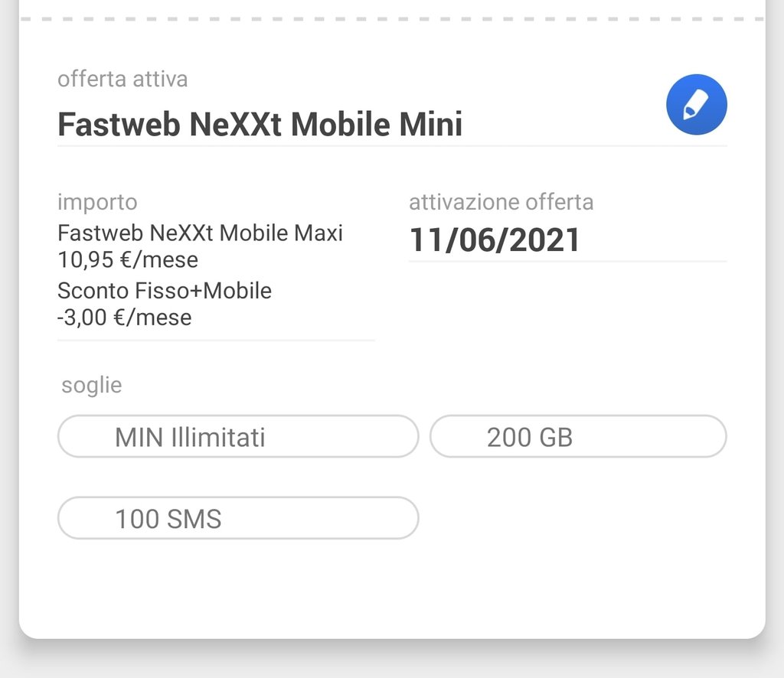Select the -3,00 €/mese discount amount
The height and width of the screenshot is (678, 784).
[x=124, y=317]
